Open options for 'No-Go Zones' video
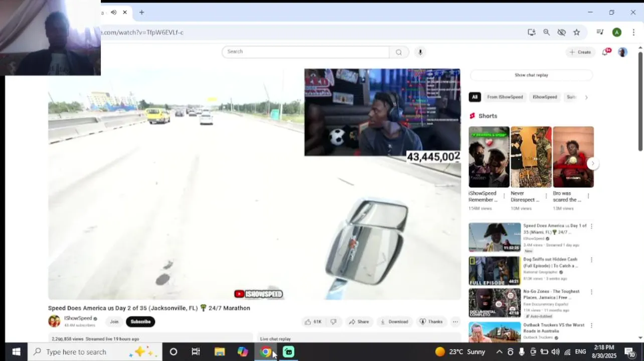Image resolution: width=644 pixels, height=361 pixels. coord(591,292)
